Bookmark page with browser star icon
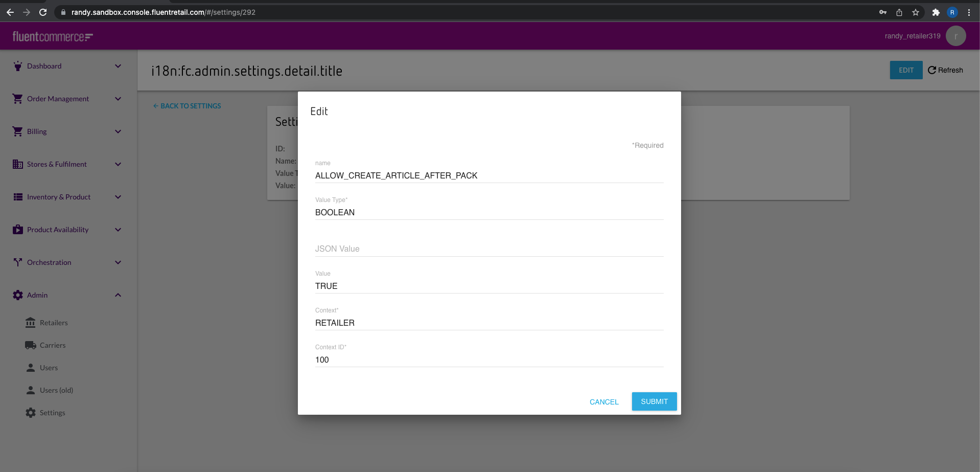Image resolution: width=980 pixels, height=472 pixels. pos(916,12)
